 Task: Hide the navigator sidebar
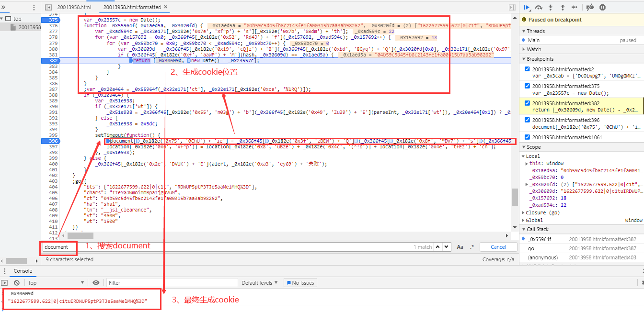coord(48,7)
